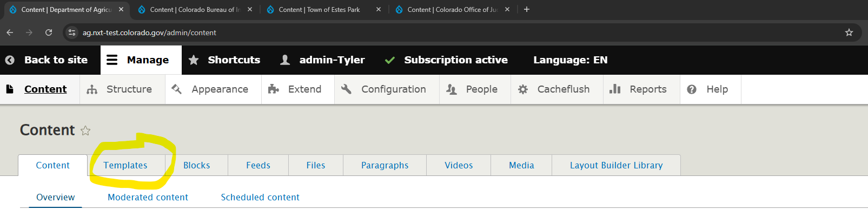Open the admin-Tyler user menu
This screenshot has width=868, height=222.
(x=322, y=60)
